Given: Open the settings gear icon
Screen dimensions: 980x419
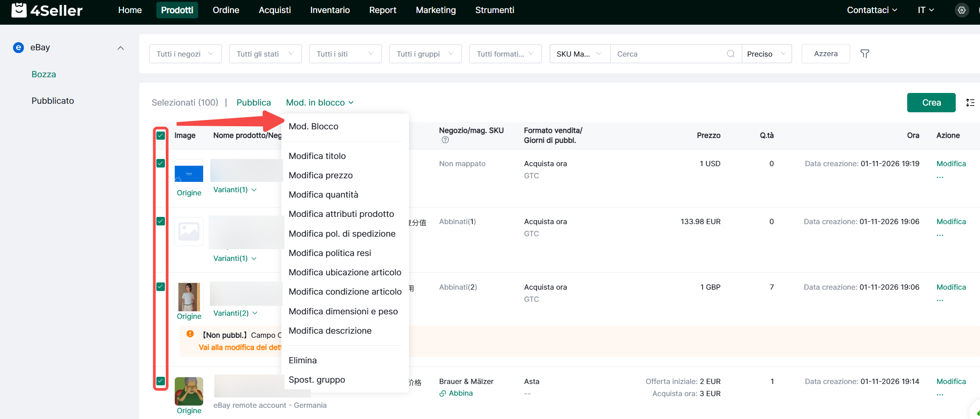Looking at the screenshot, I should (961, 10).
